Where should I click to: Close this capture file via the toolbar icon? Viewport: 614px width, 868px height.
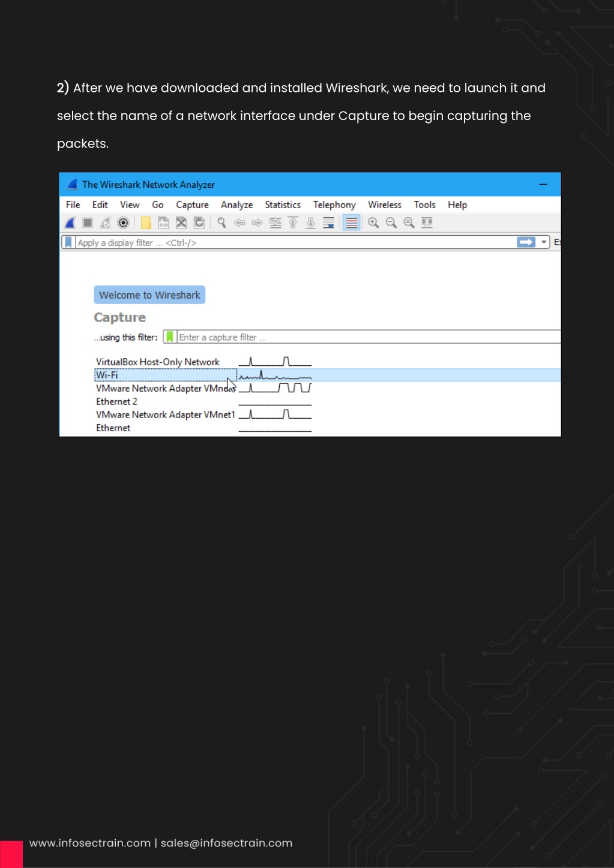181,223
